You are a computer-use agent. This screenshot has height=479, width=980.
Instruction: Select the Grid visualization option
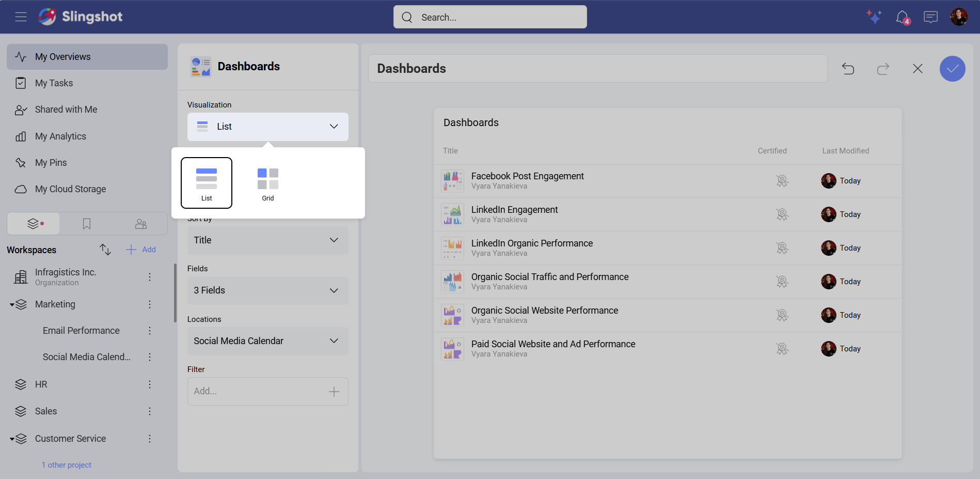click(267, 182)
